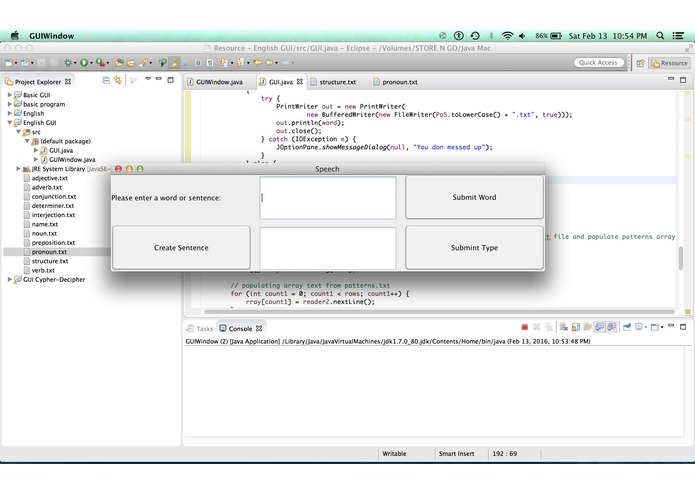This screenshot has height=494, width=695.
Task: Click the Open Type folder icon
Action: pyautogui.click(x=131, y=63)
